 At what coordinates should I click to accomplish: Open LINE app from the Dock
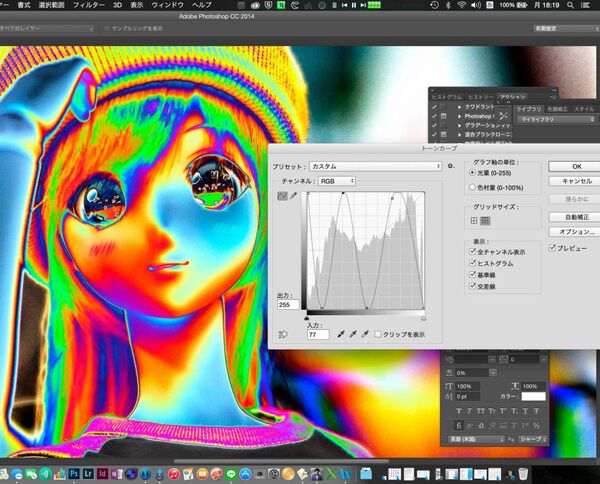click(231, 474)
